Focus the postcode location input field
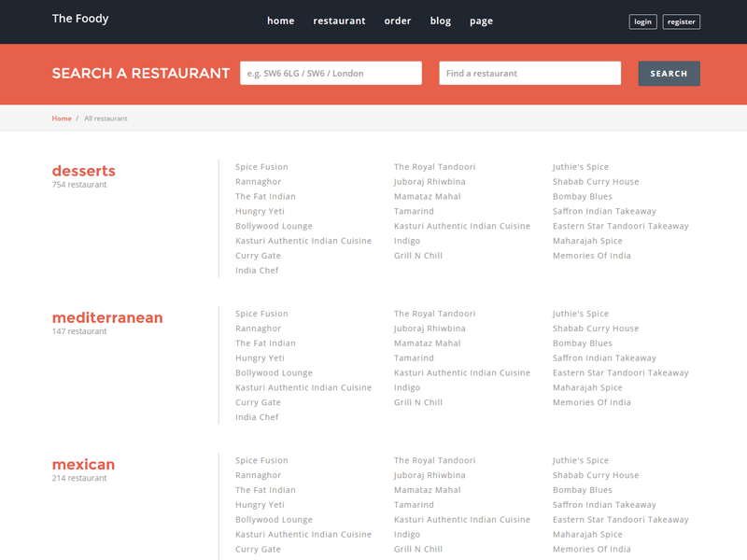 click(331, 73)
